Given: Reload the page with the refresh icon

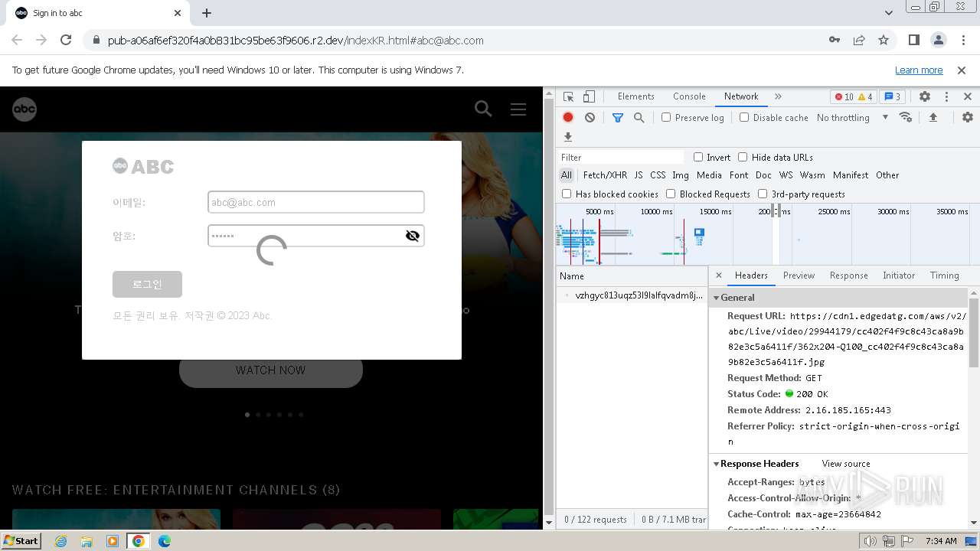Looking at the screenshot, I should 66,40.
